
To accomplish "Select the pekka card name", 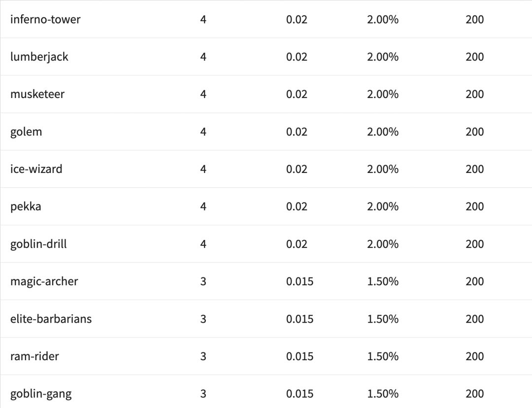I will 26,207.
